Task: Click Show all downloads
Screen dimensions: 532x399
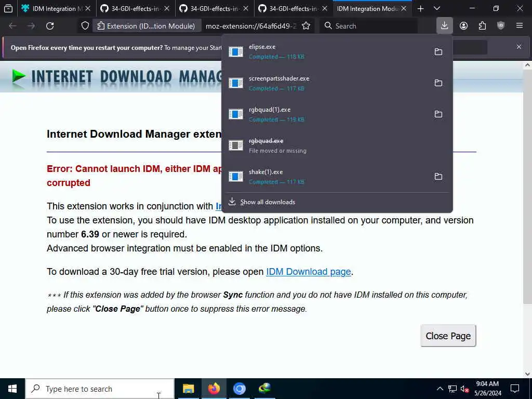Action: coord(268,202)
